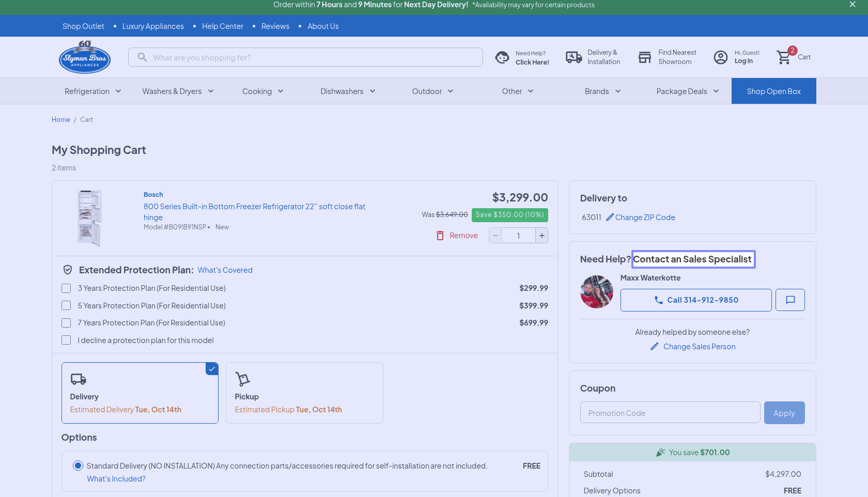Click the Need Help headset icon

click(502, 57)
